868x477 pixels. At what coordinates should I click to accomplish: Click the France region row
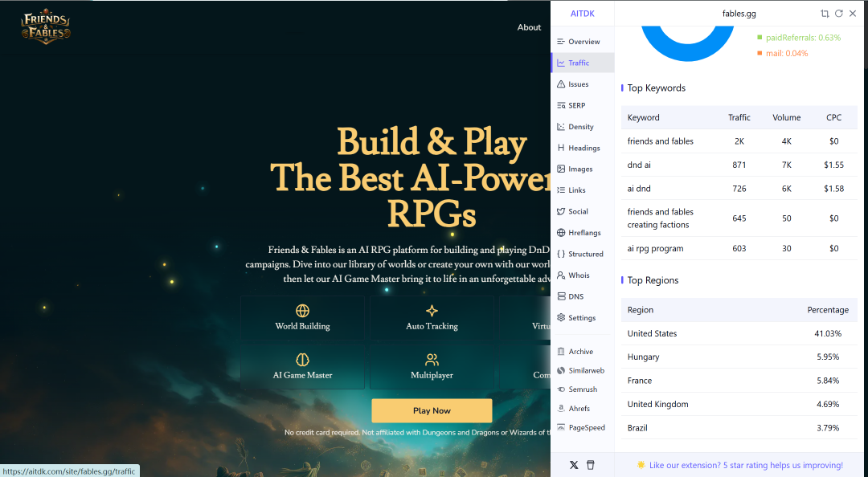(739, 381)
